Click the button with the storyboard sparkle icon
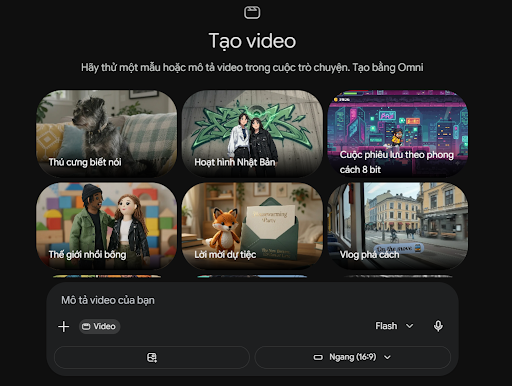512x386 pixels. [x=152, y=357]
